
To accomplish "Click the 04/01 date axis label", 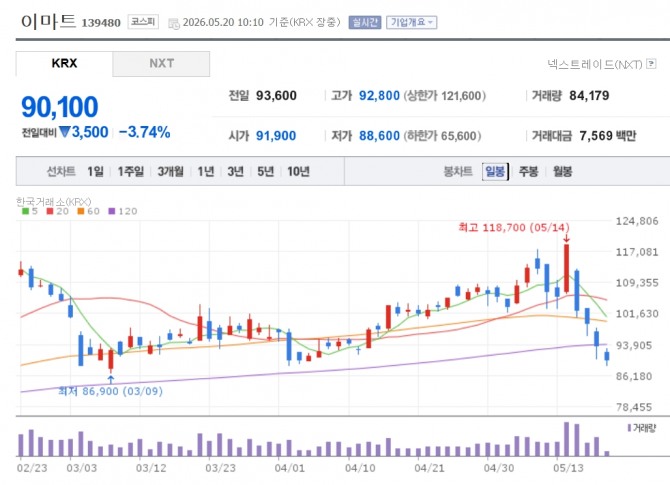I will (290, 468).
